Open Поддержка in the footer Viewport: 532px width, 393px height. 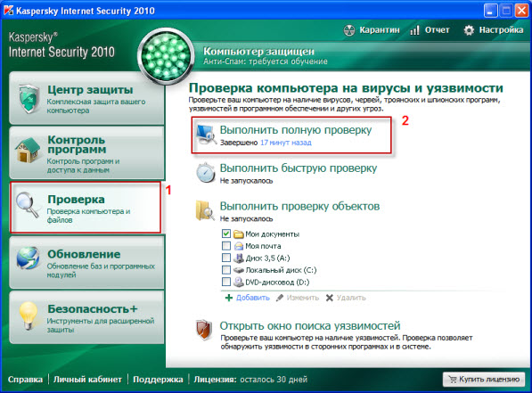pos(158,380)
